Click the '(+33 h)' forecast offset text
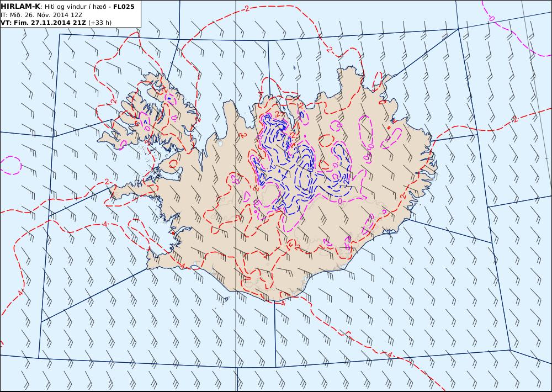The image size is (552, 392). (99, 23)
